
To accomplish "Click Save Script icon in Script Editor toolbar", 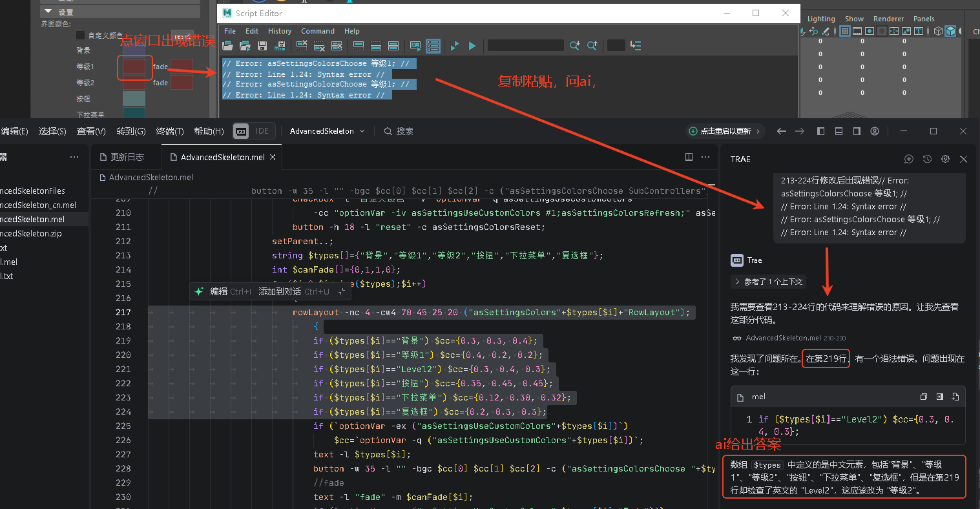I will tap(262, 46).
